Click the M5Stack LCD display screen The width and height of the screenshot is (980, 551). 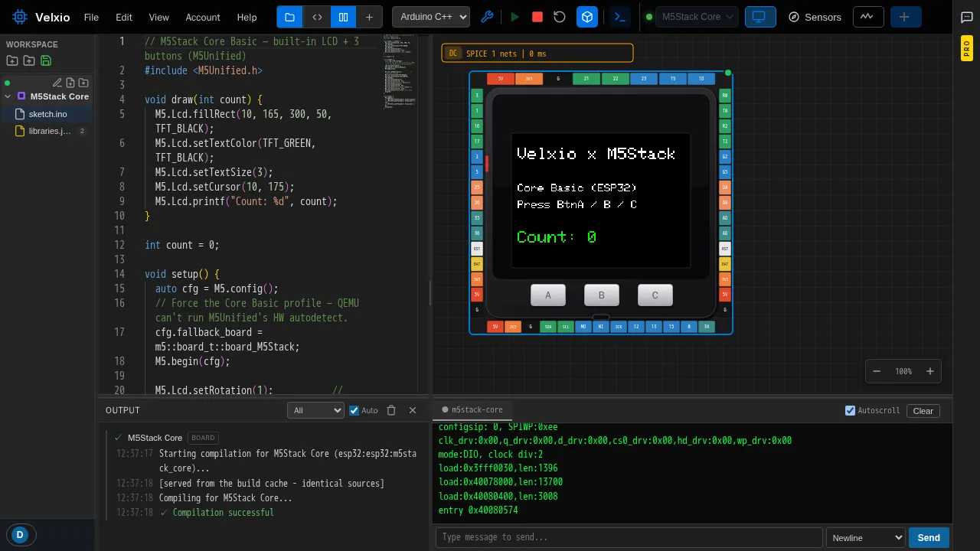[x=601, y=201]
